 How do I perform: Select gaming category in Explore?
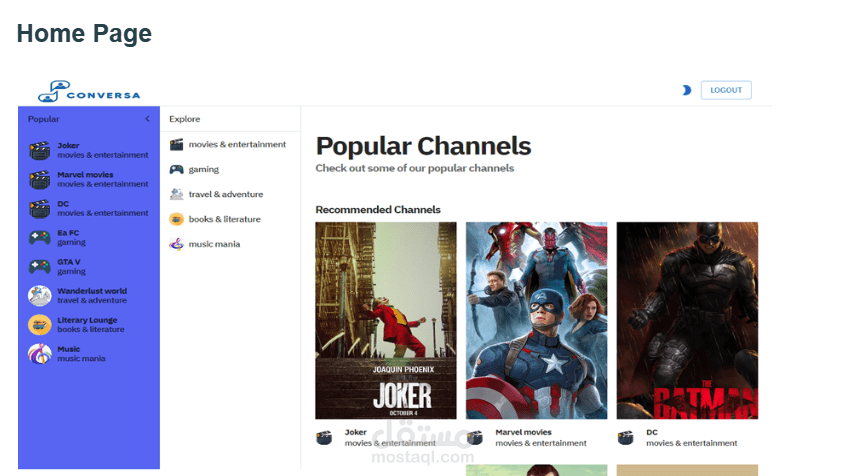point(204,169)
